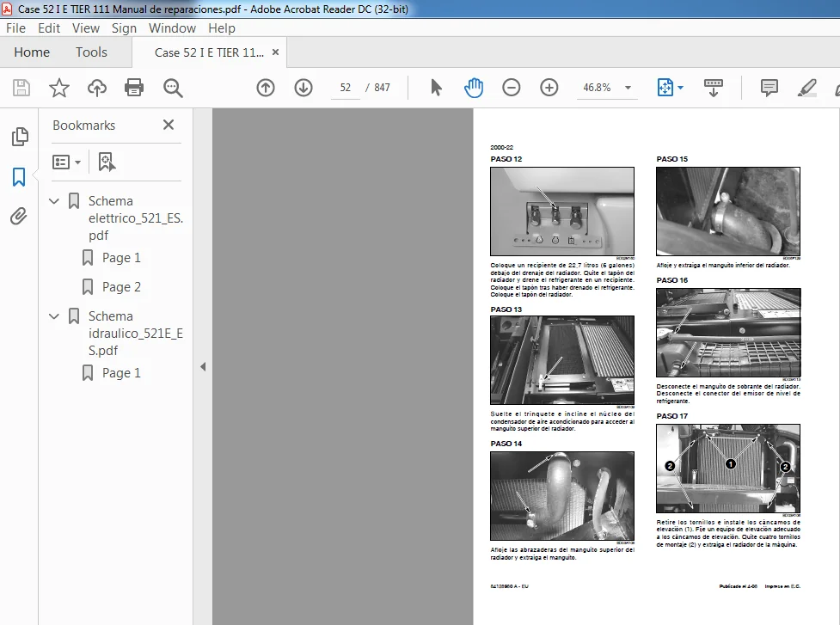
Task: Add a comment sticky note
Action: (769, 88)
